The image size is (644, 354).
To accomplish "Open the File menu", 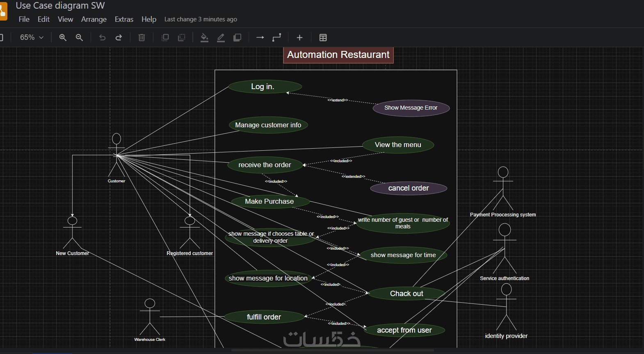I will (24, 19).
